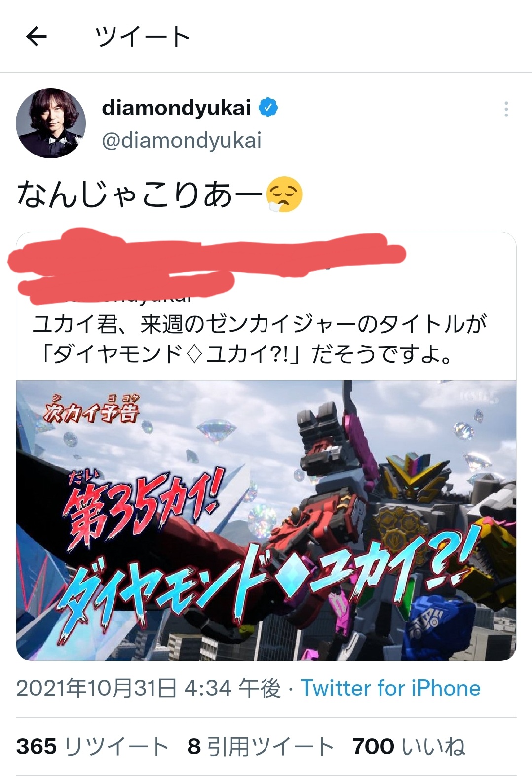Tap the ダイヤモンド◇ユカイ?! title text in image
Image resolution: width=532 pixels, height=776 pixels.
(x=269, y=583)
